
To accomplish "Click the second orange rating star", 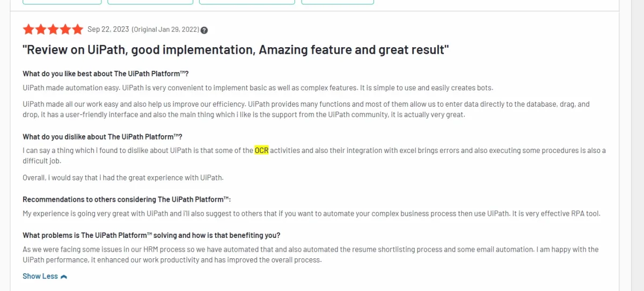I will 41,30.
